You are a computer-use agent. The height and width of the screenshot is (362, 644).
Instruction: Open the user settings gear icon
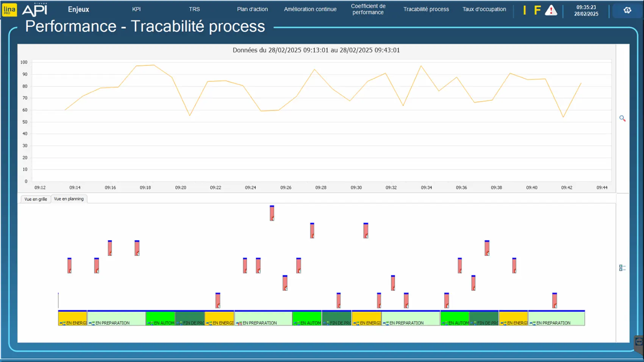(627, 10)
